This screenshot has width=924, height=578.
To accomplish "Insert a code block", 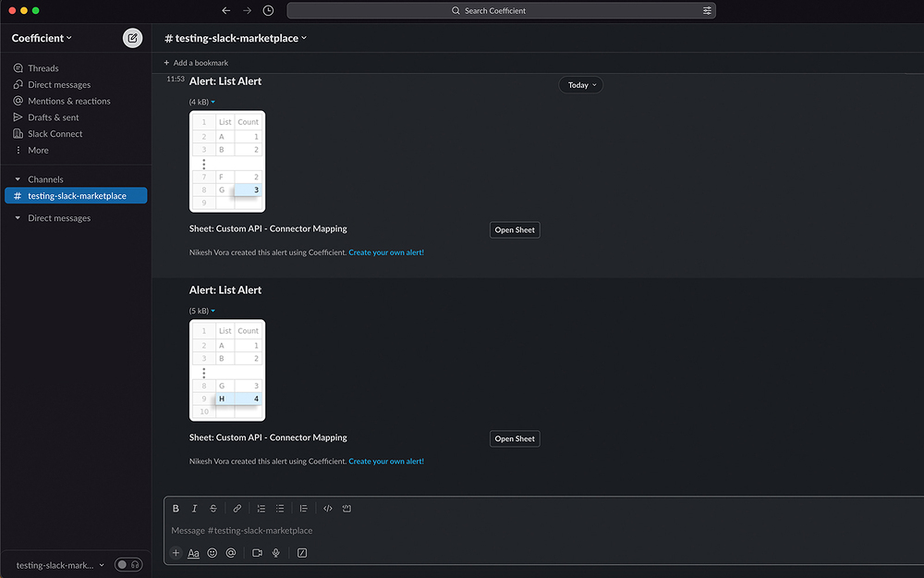I will [346, 509].
